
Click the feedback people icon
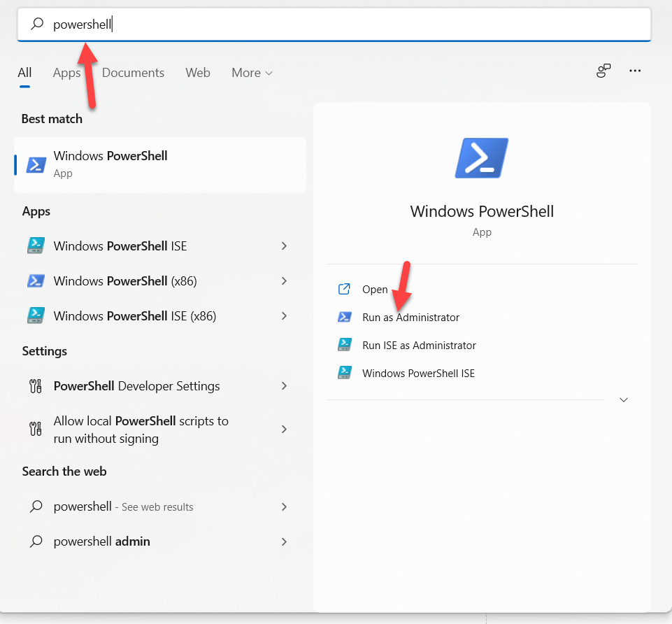[x=603, y=71]
